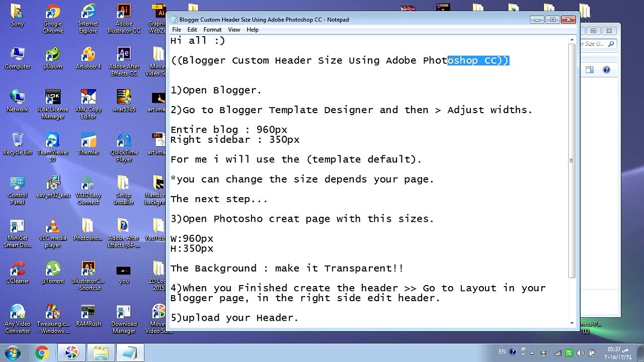Select the Photoshop folder desktop icon

88,231
